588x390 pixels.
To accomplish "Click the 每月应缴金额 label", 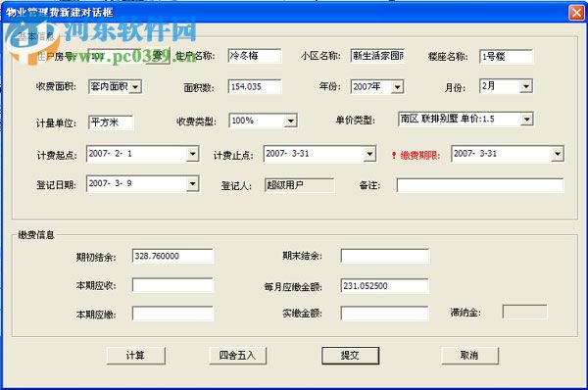I will coord(293,287).
